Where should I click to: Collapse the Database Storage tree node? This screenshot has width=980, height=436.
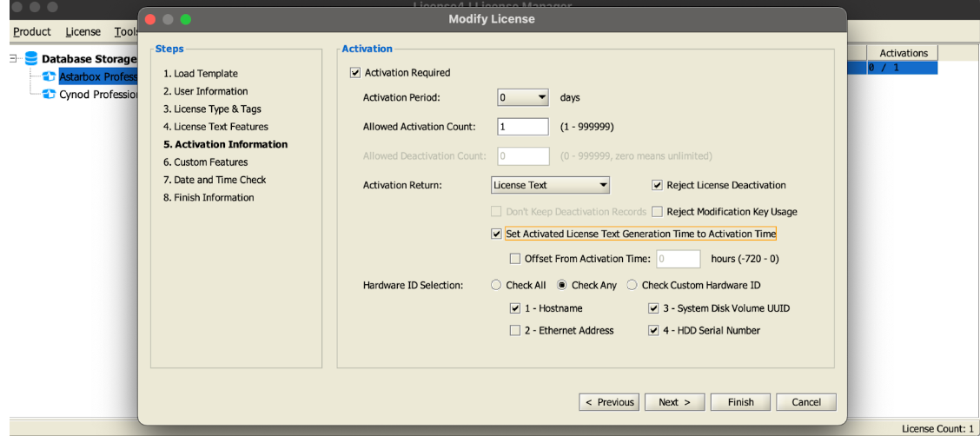point(15,59)
